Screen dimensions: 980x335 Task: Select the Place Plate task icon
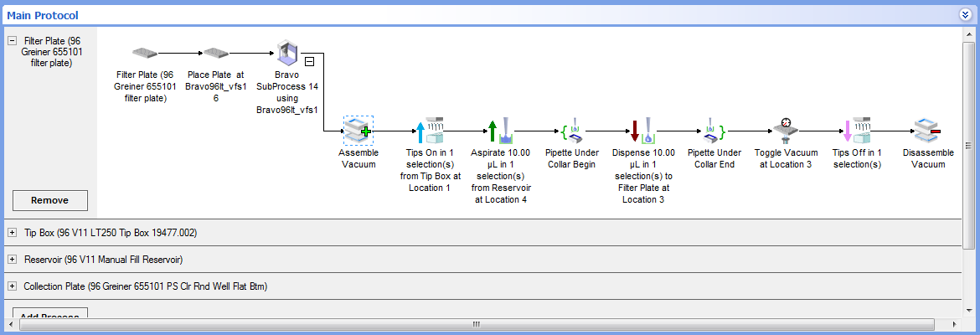(215, 54)
